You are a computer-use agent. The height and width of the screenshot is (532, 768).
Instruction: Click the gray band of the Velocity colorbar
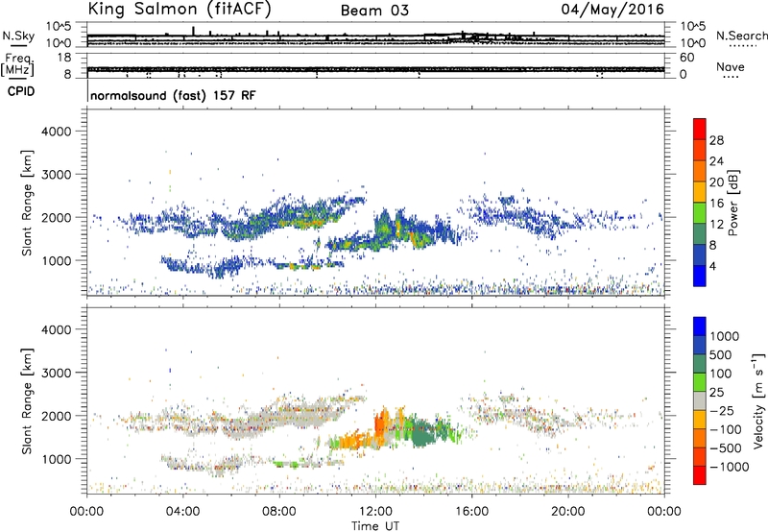pyautogui.click(x=700, y=400)
